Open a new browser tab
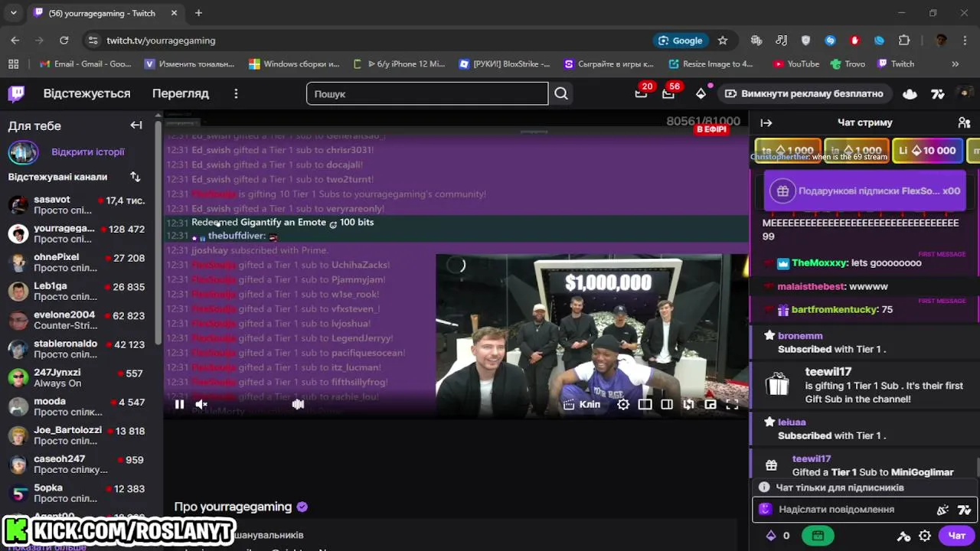The image size is (980, 551). (x=198, y=13)
